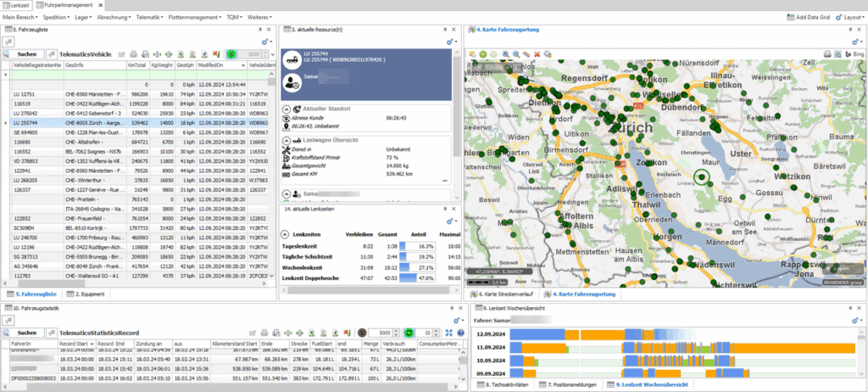Click fullscreen icon in Fahrzeugstatistik toolbar
Image resolution: width=868 pixels, height=392 pixels.
point(449,332)
